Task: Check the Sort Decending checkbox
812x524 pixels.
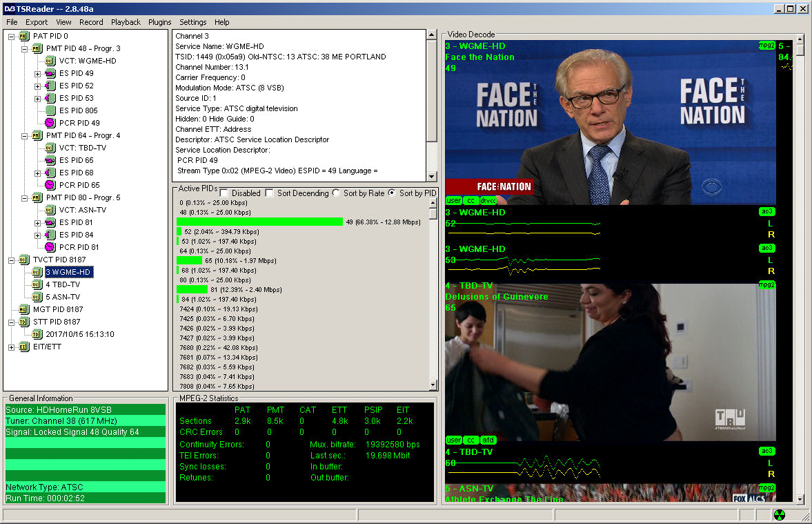Action: (x=269, y=193)
